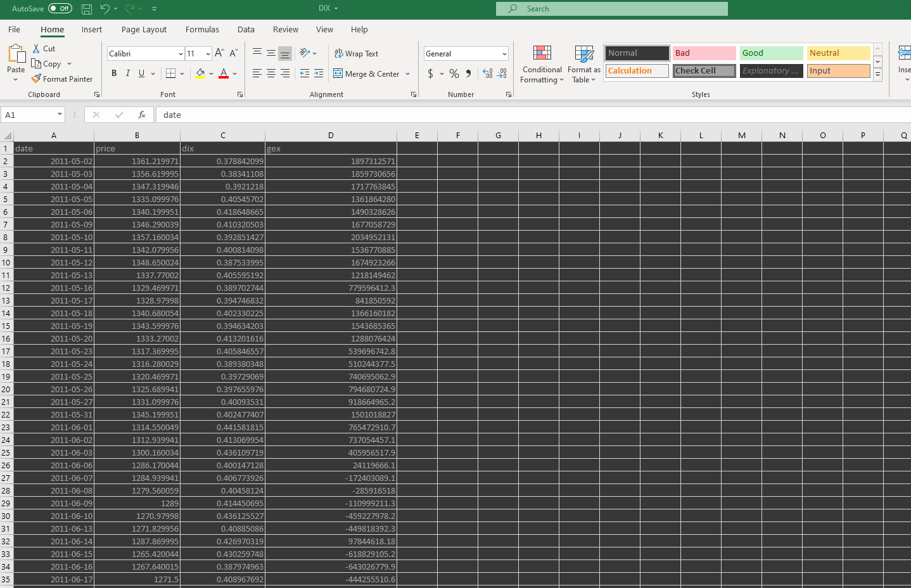Select cell B2 with 1361.219971
The image size is (911, 588).
137,161
